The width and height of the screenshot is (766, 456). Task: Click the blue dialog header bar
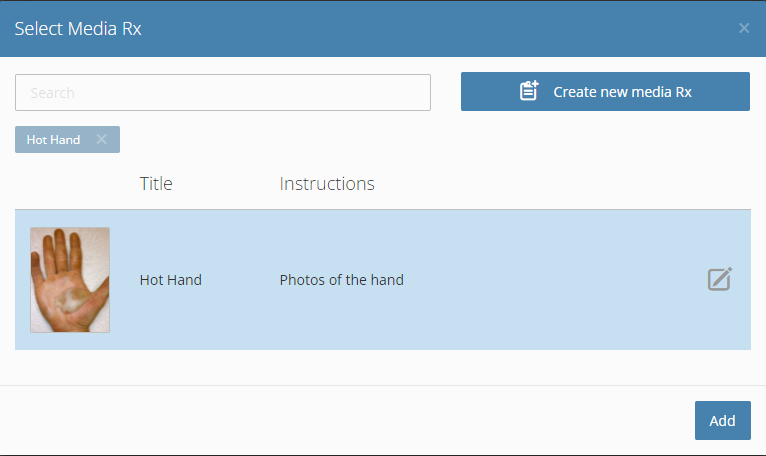383,28
